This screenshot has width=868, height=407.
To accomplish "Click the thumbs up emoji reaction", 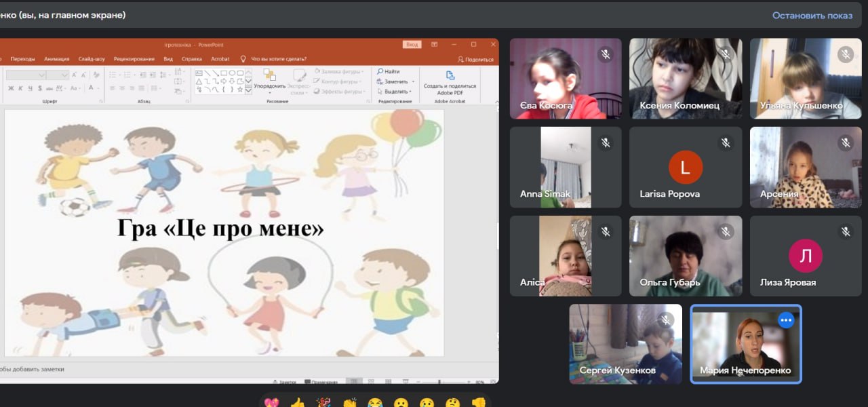I will [x=297, y=402].
